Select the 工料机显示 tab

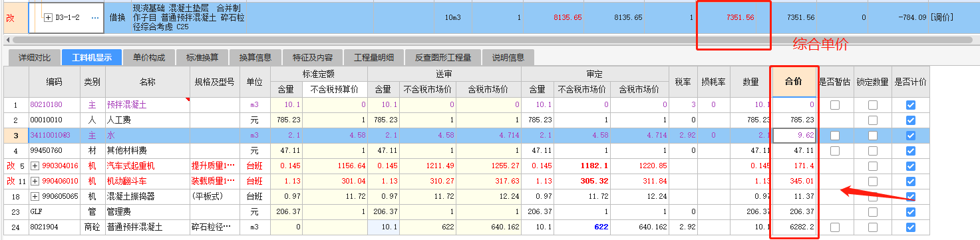coord(92,57)
